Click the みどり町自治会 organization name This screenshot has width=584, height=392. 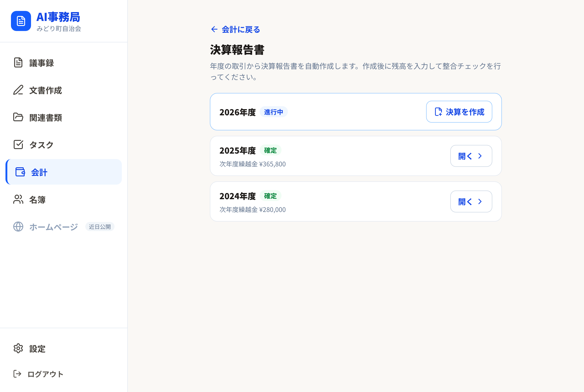pyautogui.click(x=59, y=28)
